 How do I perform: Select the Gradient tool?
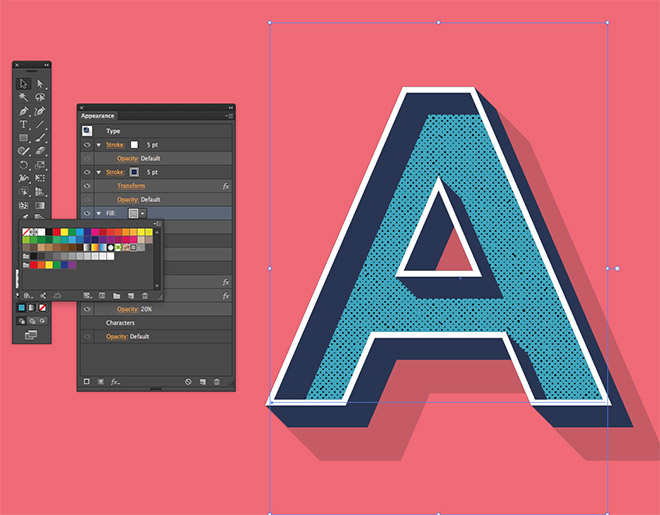click(x=40, y=205)
